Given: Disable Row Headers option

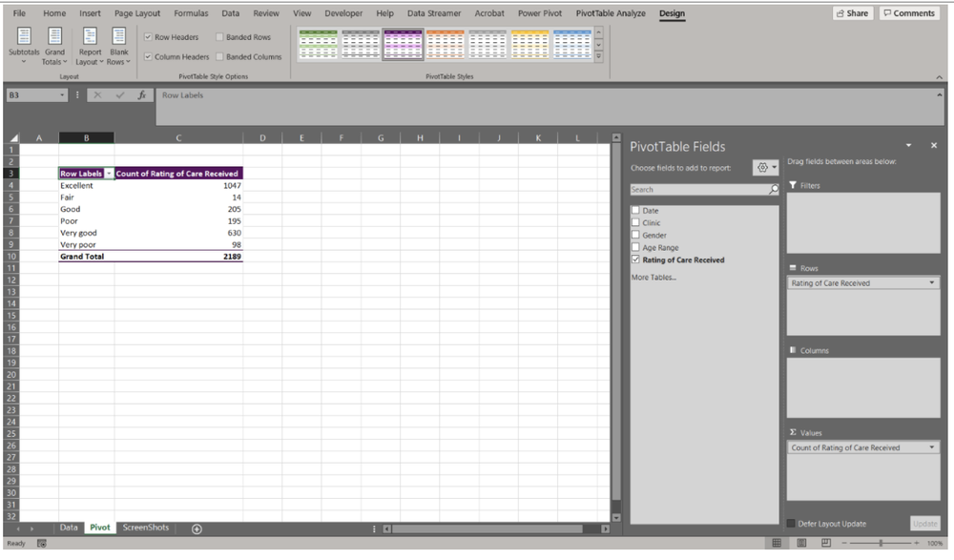Looking at the screenshot, I should point(148,35).
